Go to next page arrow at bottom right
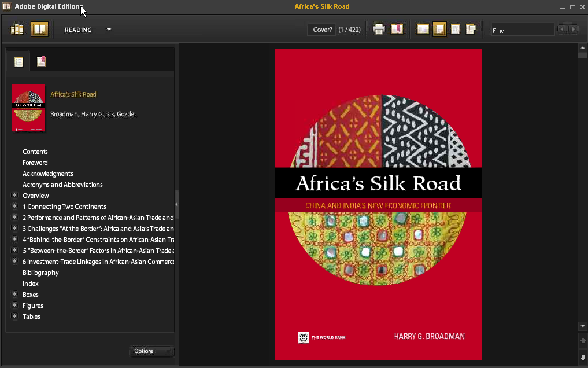Viewport: 588px width, 368px height. pyautogui.click(x=583, y=358)
